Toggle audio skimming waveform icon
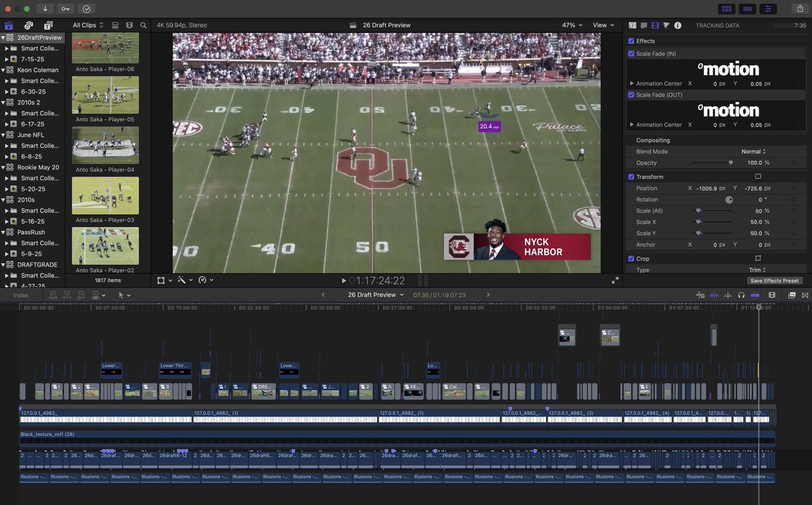Image resolution: width=812 pixels, height=505 pixels. coord(728,295)
